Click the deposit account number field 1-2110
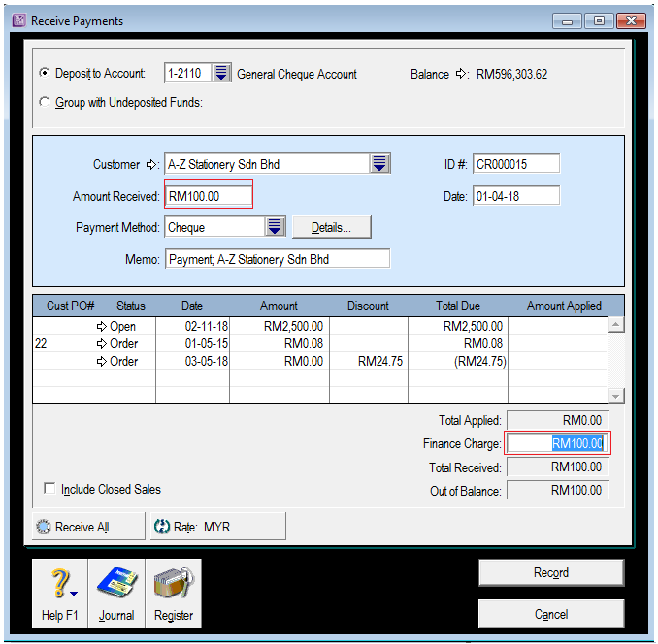The height and width of the screenshot is (644, 658). pyautogui.click(x=188, y=73)
